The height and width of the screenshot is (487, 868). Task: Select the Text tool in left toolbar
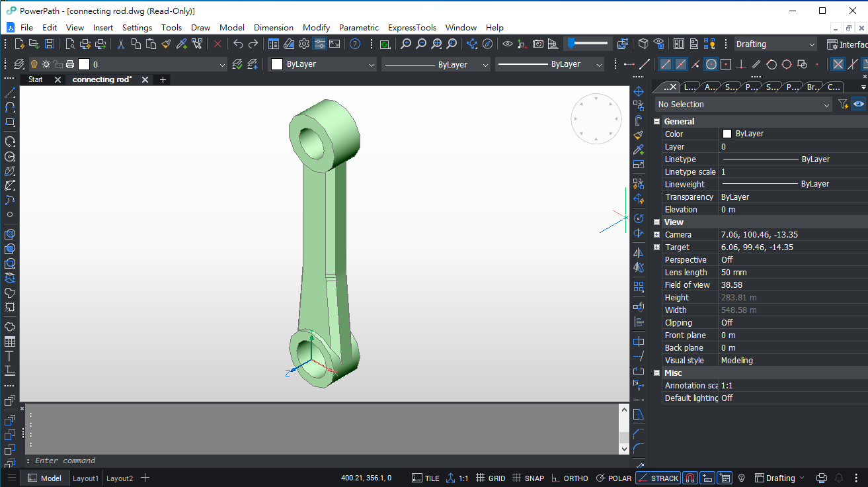pyautogui.click(x=10, y=356)
